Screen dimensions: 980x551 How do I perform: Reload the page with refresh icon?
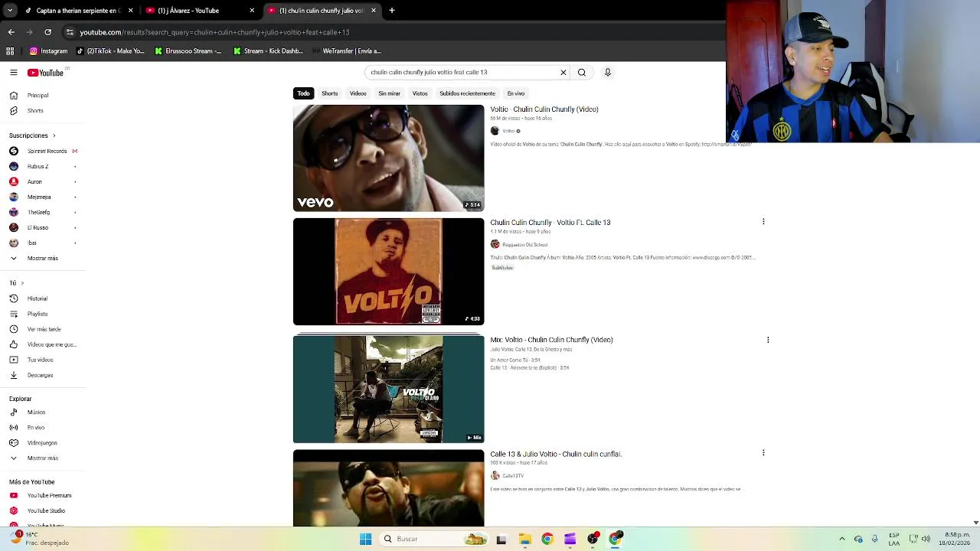tap(47, 32)
